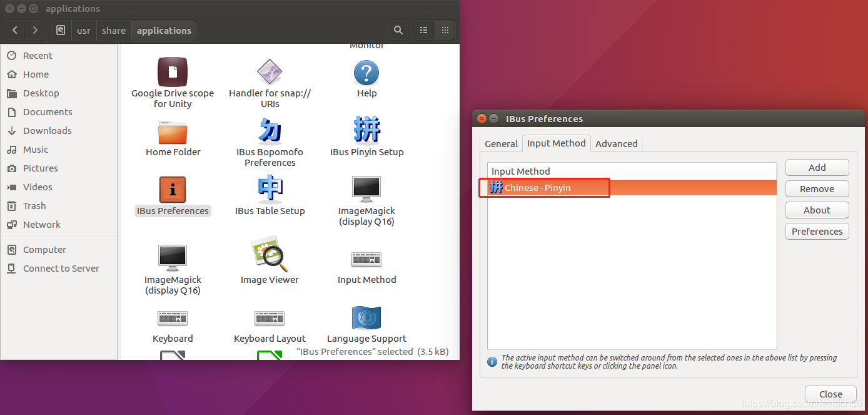Select the ImageMagick icon beside Image Viewer
868x415 pixels.
[x=173, y=258]
